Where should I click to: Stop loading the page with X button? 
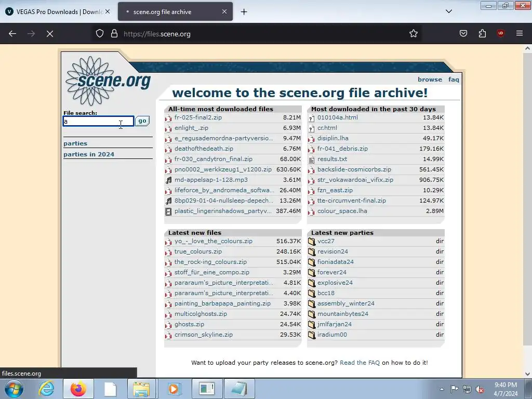point(50,34)
